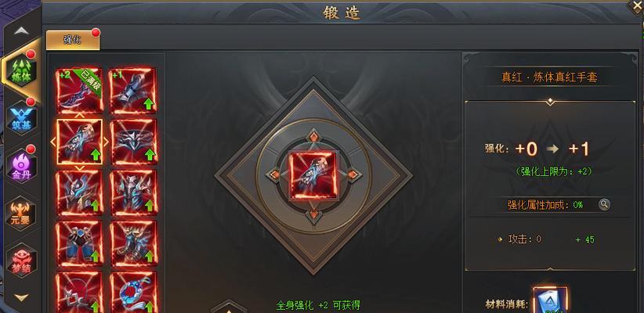Image resolution: width=644 pixels, height=313 pixels.
Task: Close the 锻造 forging window
Action: [x=636, y=7]
